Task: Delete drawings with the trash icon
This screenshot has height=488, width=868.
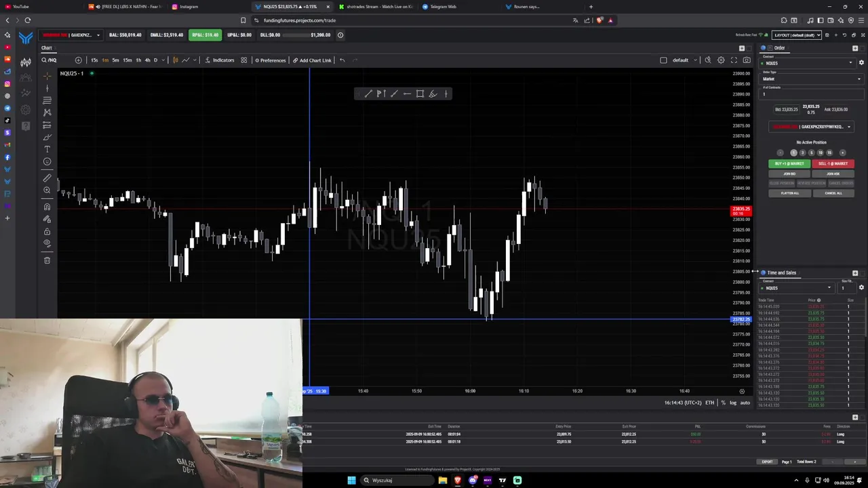Action: click(x=47, y=260)
